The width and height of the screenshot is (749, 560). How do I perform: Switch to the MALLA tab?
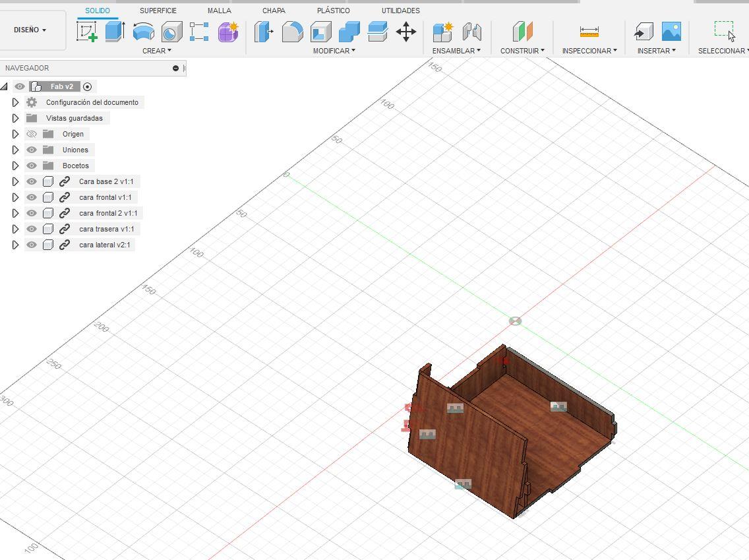pos(220,11)
